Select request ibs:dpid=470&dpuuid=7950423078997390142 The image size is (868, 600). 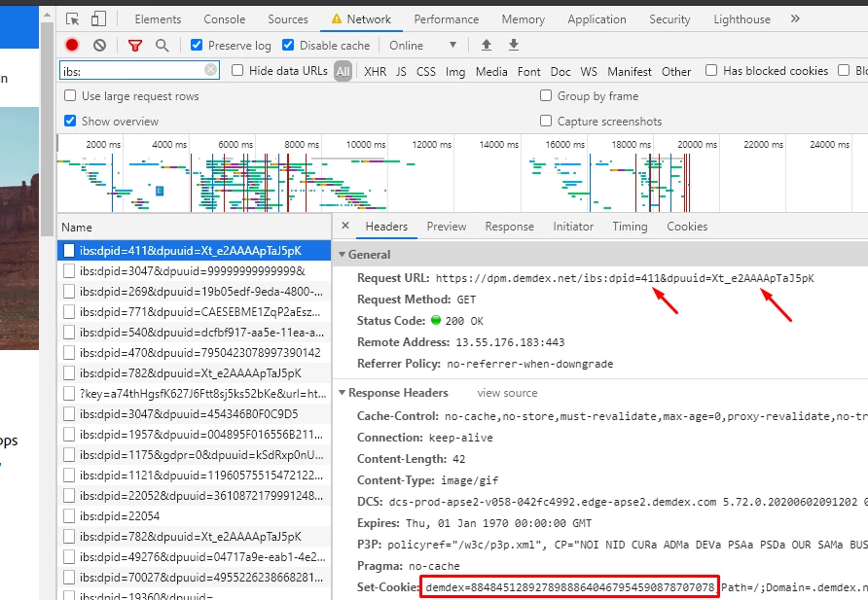(194, 353)
